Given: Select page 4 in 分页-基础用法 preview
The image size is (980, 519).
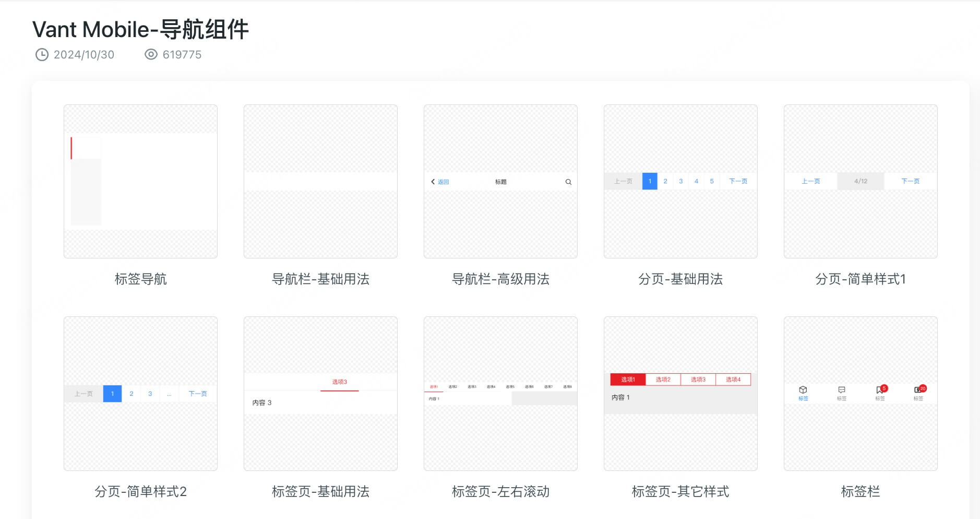Looking at the screenshot, I should (696, 181).
